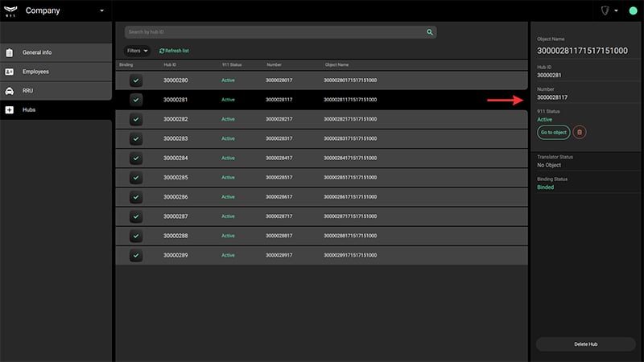Click the refresh arrows icon

[162, 51]
